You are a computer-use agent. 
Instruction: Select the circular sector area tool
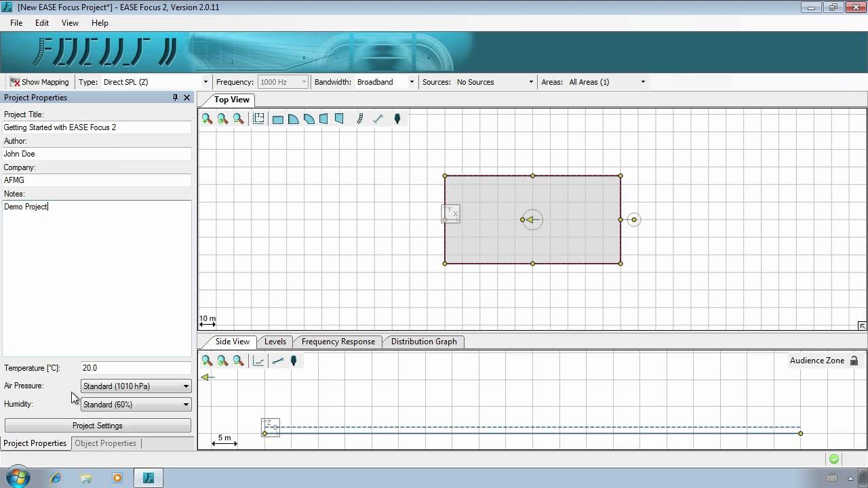coord(294,119)
